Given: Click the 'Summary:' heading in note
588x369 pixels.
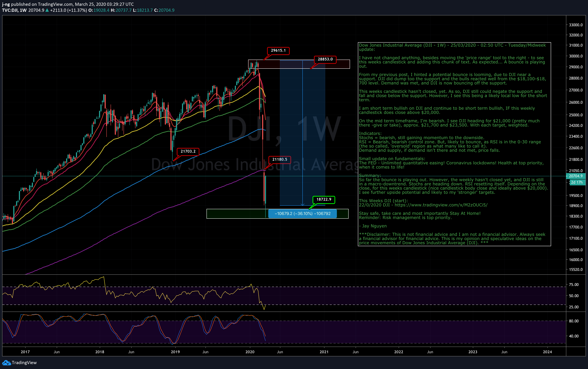Looking at the screenshot, I should click(370, 175).
